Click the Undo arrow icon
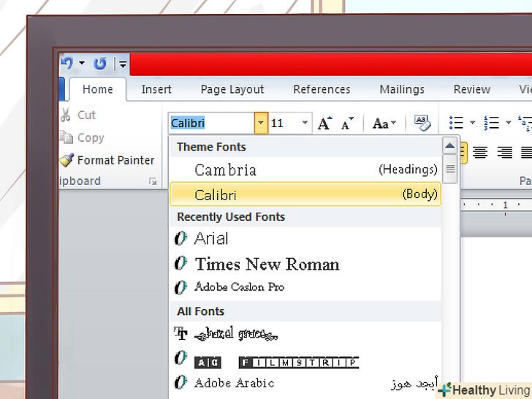This screenshot has height=399, width=532. (x=66, y=63)
